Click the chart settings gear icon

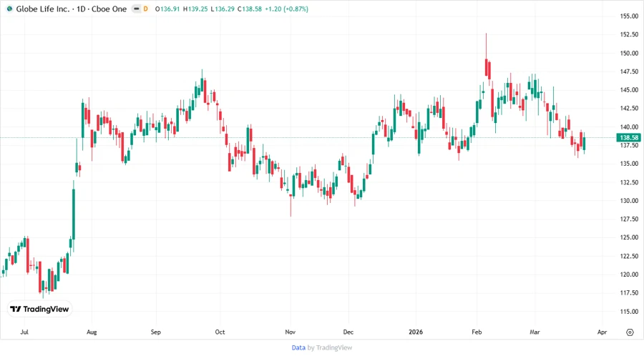pos(630,332)
